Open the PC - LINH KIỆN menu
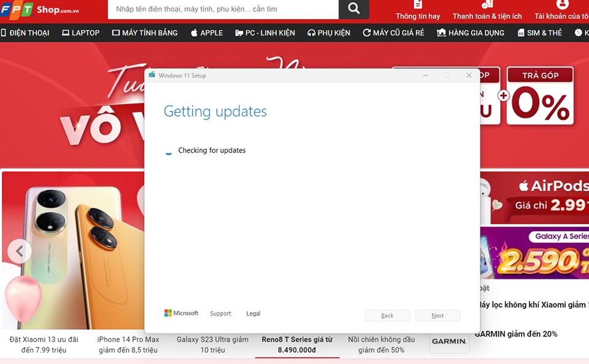This screenshot has width=589, height=364. click(x=265, y=33)
